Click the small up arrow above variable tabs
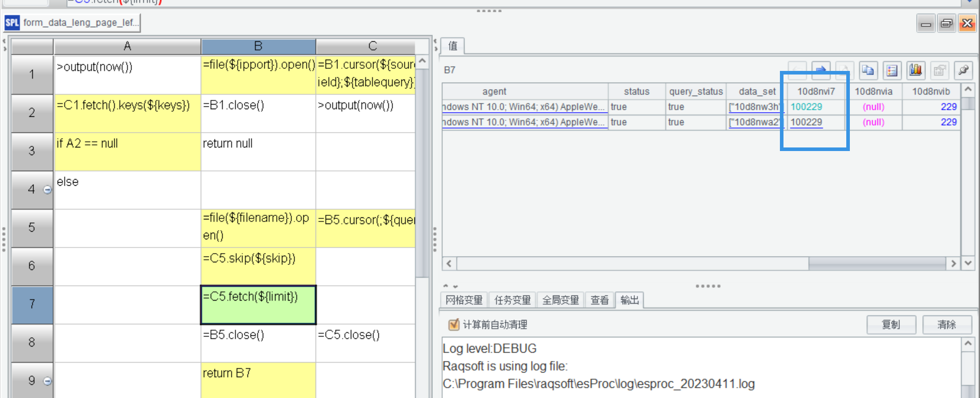Viewport: 980px width, 398px height. [x=446, y=286]
